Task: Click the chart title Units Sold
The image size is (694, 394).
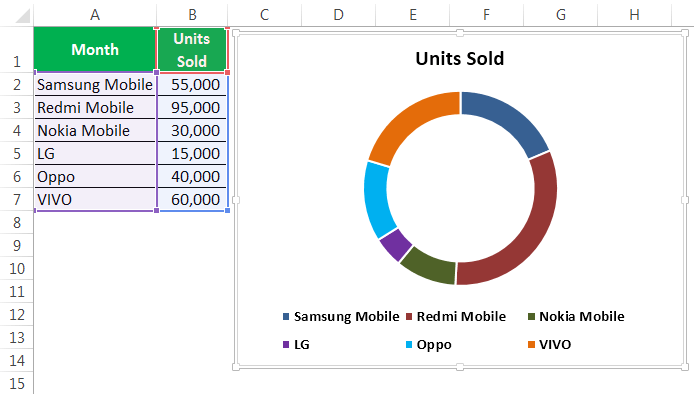Action: [460, 58]
